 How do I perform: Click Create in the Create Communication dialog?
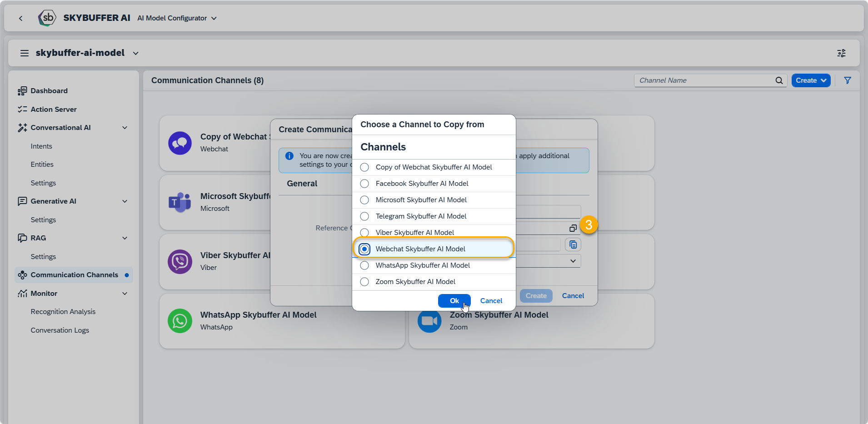tap(536, 296)
